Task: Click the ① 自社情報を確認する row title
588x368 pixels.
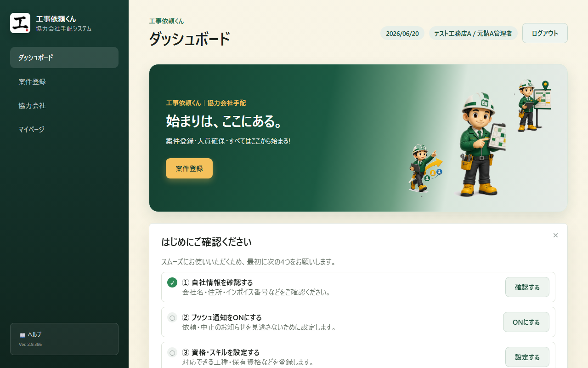Action: click(217, 282)
